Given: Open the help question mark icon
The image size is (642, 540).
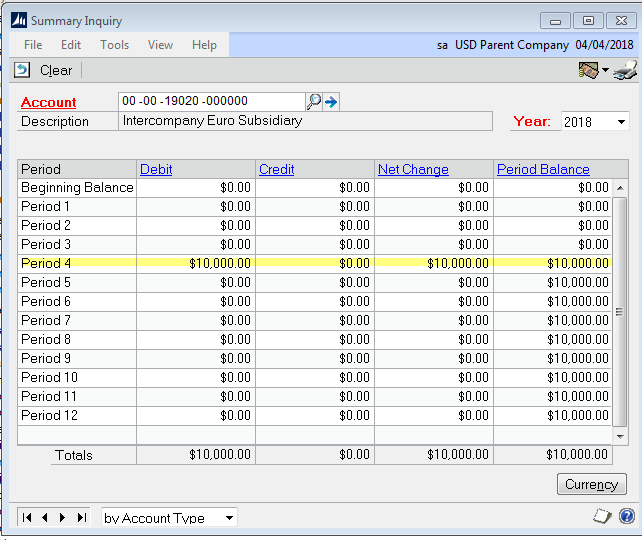Looking at the screenshot, I should pyautogui.click(x=627, y=517).
